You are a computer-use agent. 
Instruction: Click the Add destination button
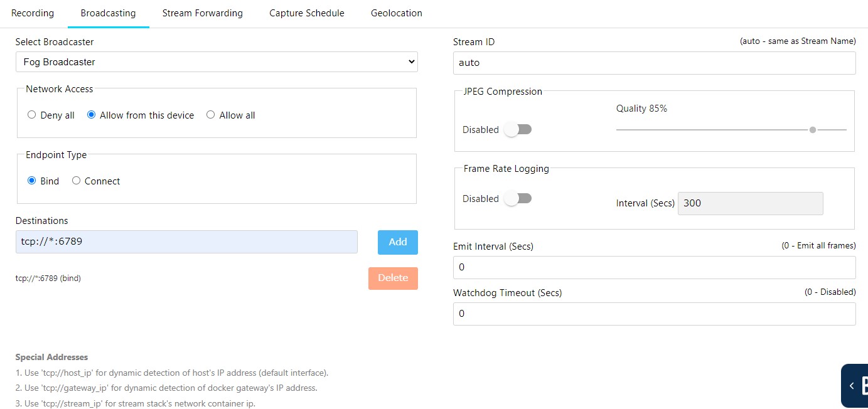click(x=397, y=242)
